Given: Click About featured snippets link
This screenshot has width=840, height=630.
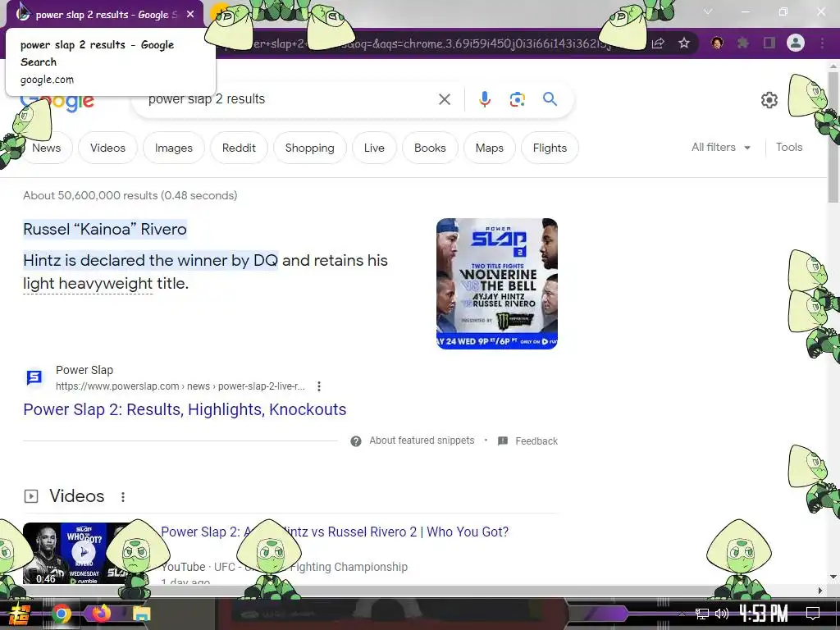Looking at the screenshot, I should point(422,441).
